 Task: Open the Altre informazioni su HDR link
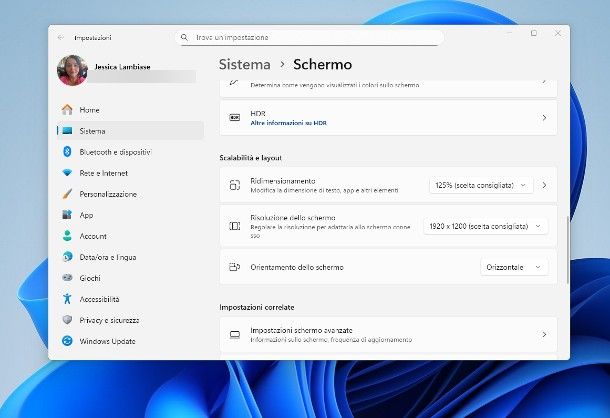[x=289, y=123]
